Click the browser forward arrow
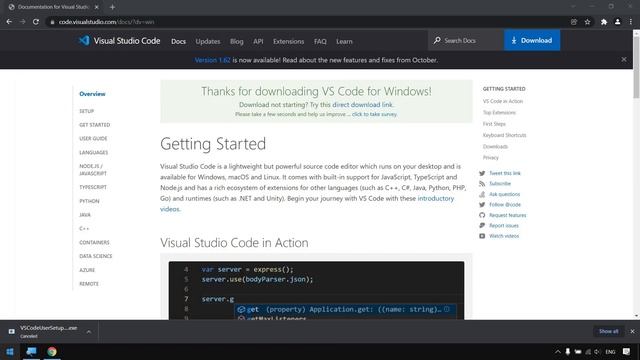Image resolution: width=640 pixels, height=360 pixels. tap(22, 22)
